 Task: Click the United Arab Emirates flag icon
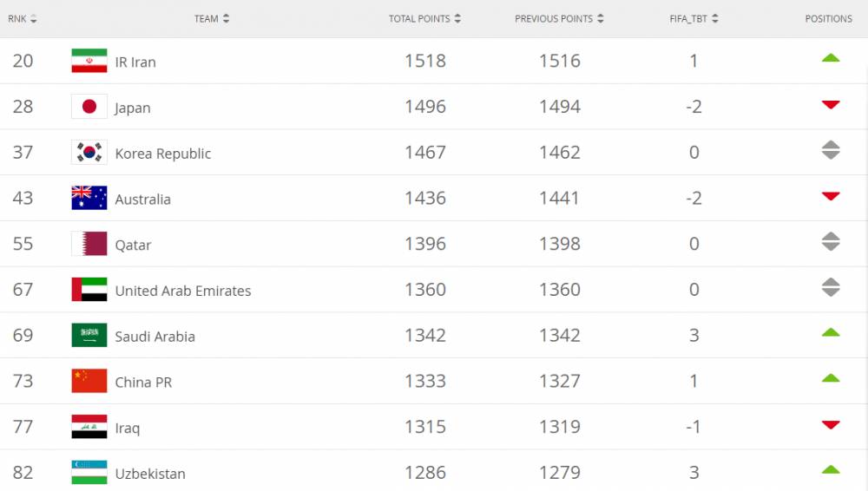[89, 290]
